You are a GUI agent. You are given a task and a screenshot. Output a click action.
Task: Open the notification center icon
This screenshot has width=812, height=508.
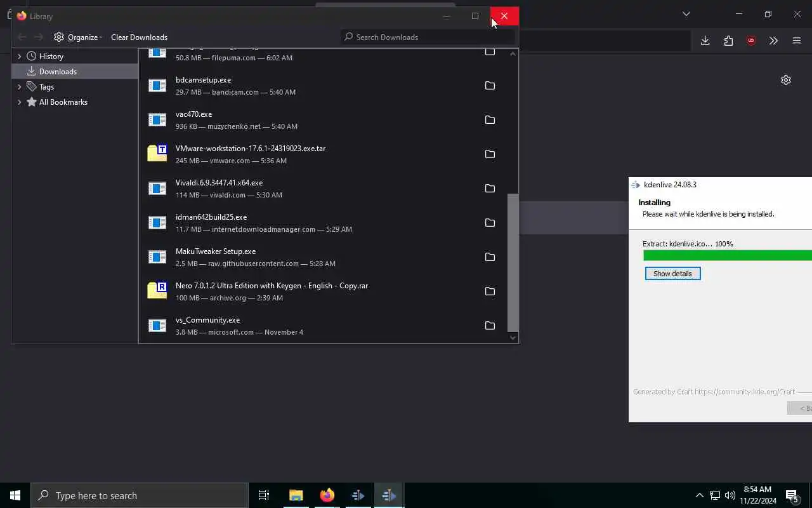792,495
